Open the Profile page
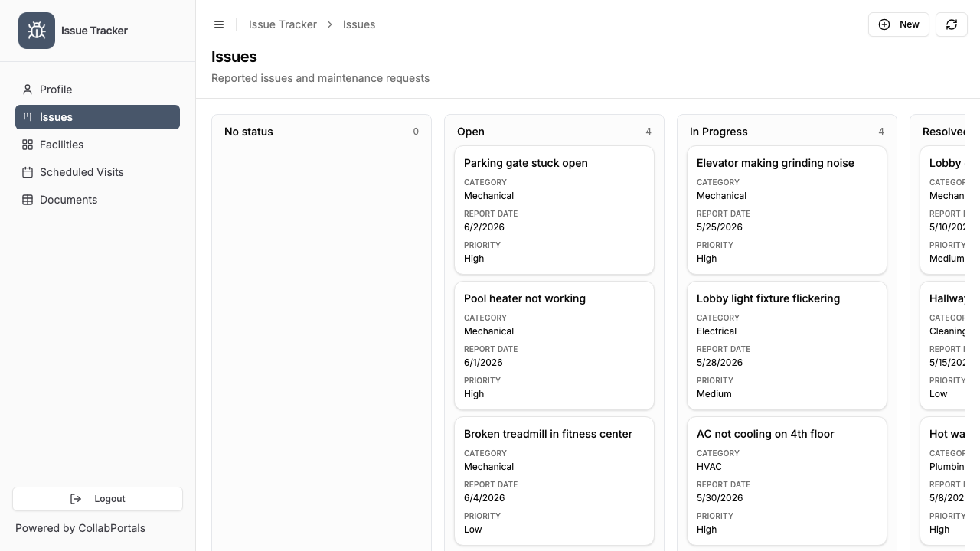This screenshot has height=551, width=980. (x=97, y=90)
